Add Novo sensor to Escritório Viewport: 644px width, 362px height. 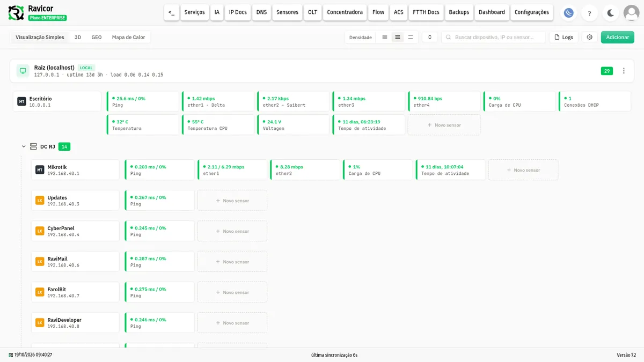pyautogui.click(x=444, y=125)
